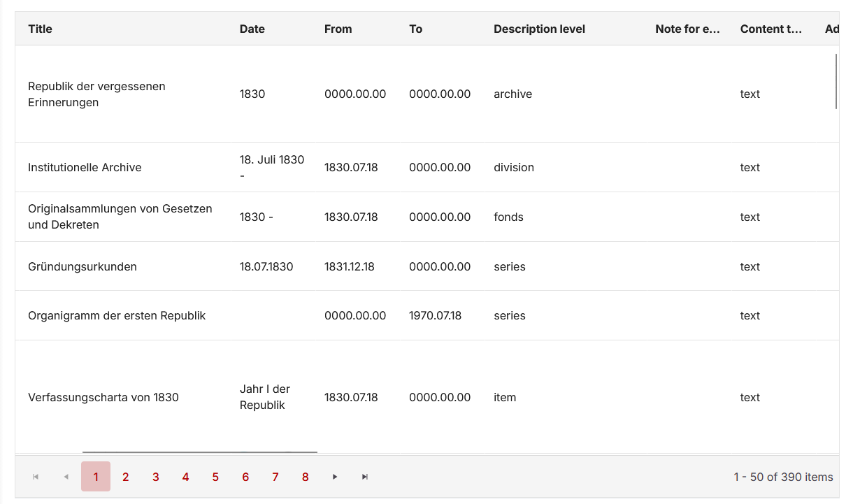Advance to the next page of items

coord(334,477)
